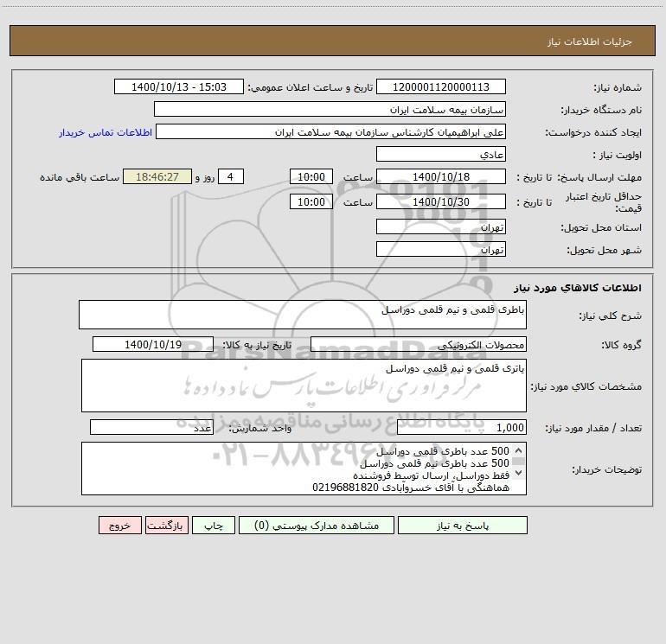Click remaining days field showing 4
This screenshot has width=666, height=644.
pyautogui.click(x=231, y=176)
